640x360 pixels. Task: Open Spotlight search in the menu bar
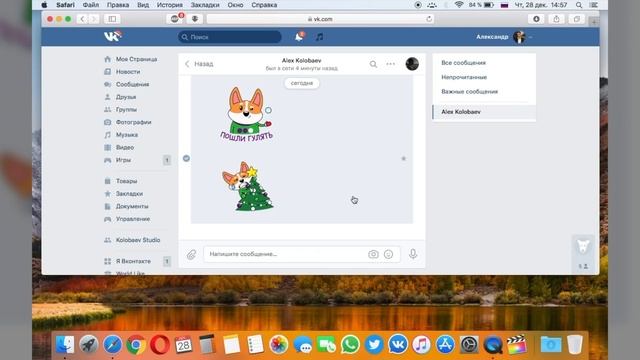pos(579,5)
